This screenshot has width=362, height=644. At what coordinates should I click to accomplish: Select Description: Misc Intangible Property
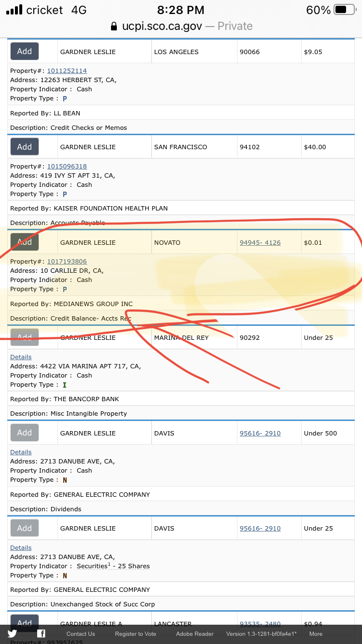pyautogui.click(x=69, y=414)
